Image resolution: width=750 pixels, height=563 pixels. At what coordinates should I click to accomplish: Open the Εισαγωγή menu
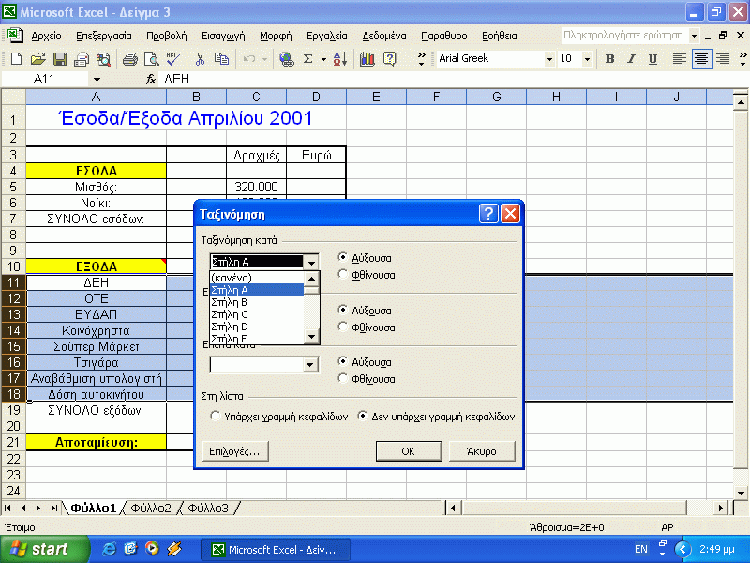[223, 35]
